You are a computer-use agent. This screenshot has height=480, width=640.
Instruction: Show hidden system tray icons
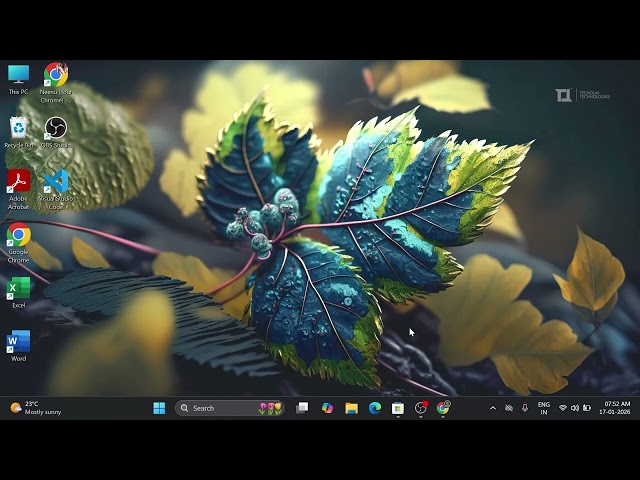[x=493, y=408]
